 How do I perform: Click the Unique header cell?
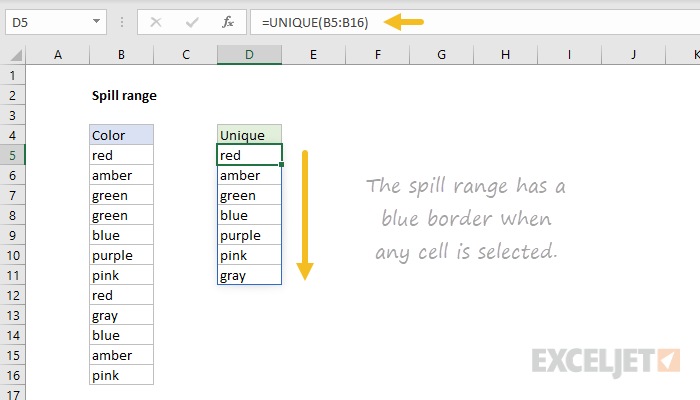tap(249, 135)
